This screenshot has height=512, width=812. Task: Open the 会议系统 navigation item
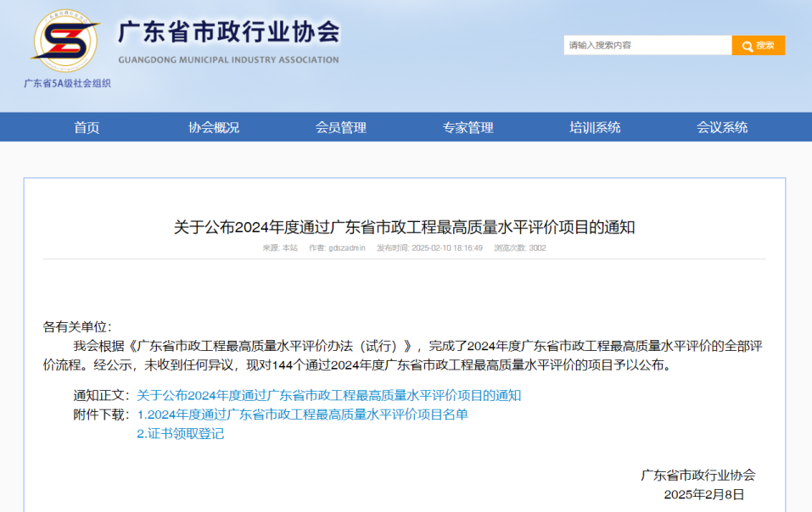point(722,127)
